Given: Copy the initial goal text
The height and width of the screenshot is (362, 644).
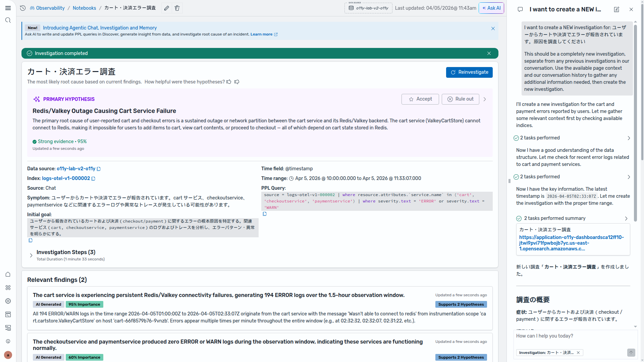Looking at the screenshot, I should coord(31,240).
